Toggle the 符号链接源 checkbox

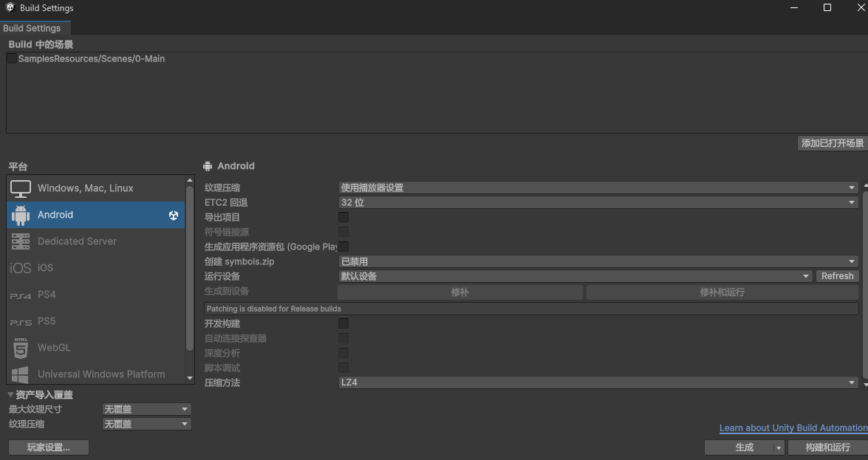(x=344, y=232)
